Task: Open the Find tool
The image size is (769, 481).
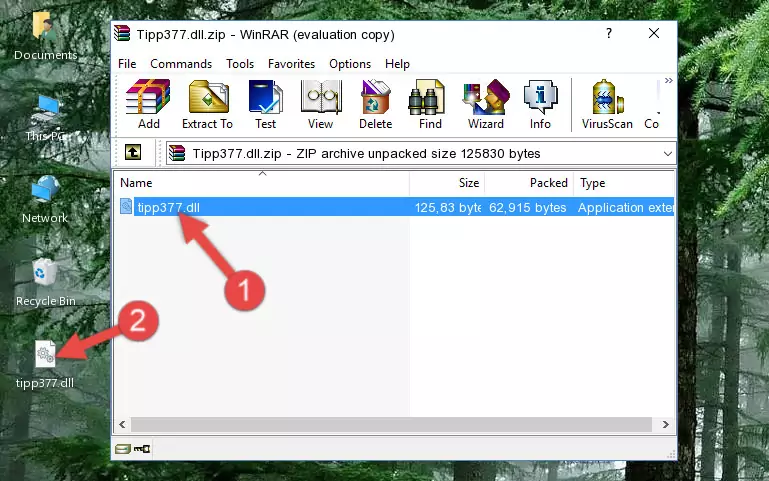Action: tap(430, 104)
